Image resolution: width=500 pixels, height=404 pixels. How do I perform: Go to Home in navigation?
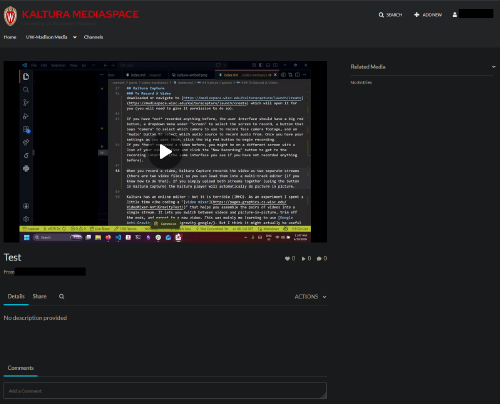coord(10,37)
